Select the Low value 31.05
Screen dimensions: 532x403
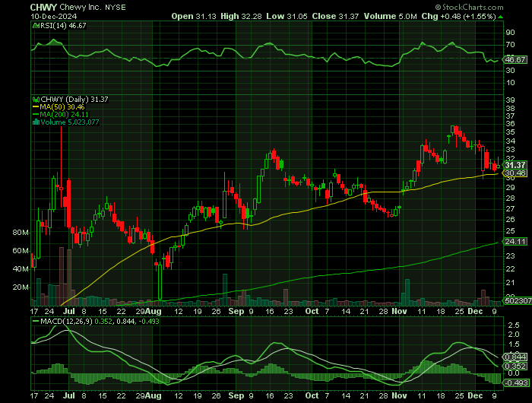pyautogui.click(x=297, y=16)
